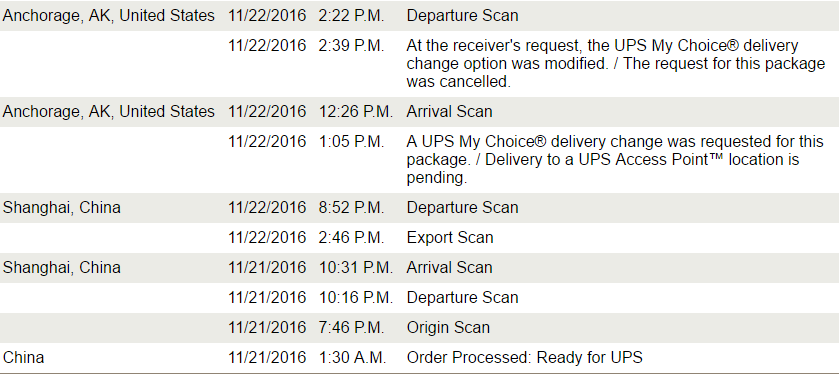This screenshot has width=839, height=380.
Task: Select the 10:16 P.M. Departure Scan entry
Action: 462,298
